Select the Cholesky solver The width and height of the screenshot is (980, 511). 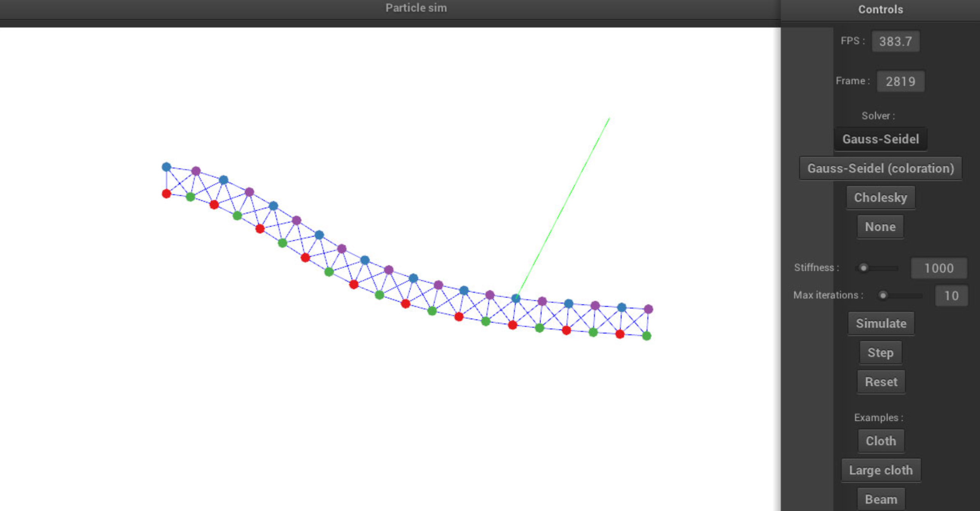click(x=880, y=198)
